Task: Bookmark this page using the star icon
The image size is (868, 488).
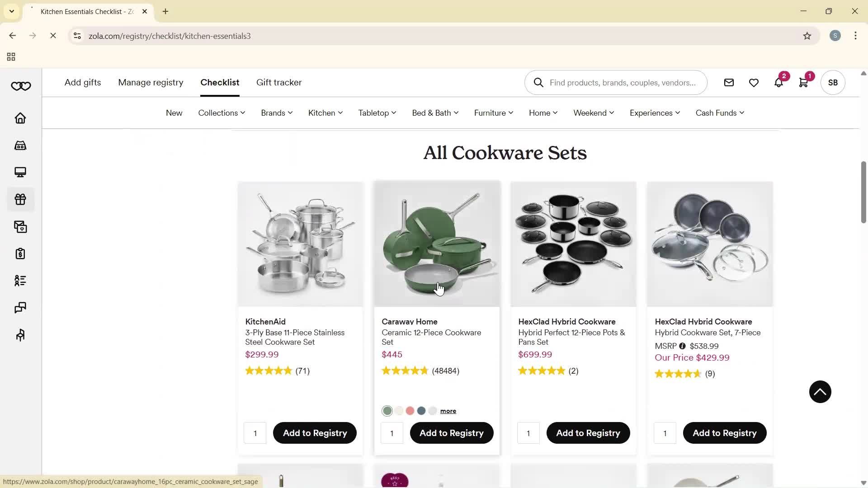Action: [807, 36]
